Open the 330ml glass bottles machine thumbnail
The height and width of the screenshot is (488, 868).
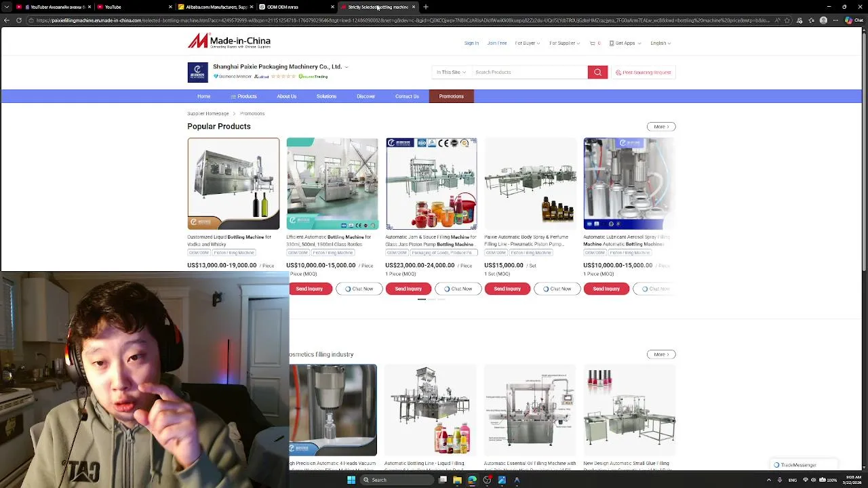(332, 184)
